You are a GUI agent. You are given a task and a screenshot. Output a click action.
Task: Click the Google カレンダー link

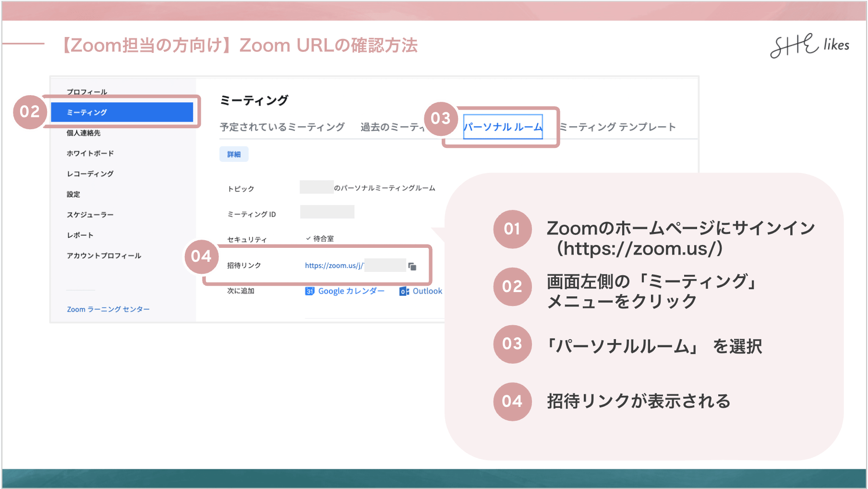[x=351, y=291]
